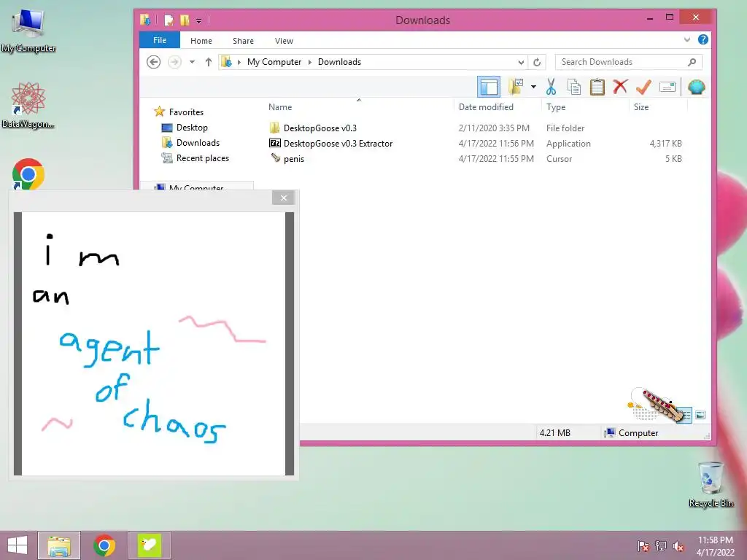This screenshot has height=560, width=747.
Task: Open the Folder Options toolbar icon
Action: coord(516,87)
